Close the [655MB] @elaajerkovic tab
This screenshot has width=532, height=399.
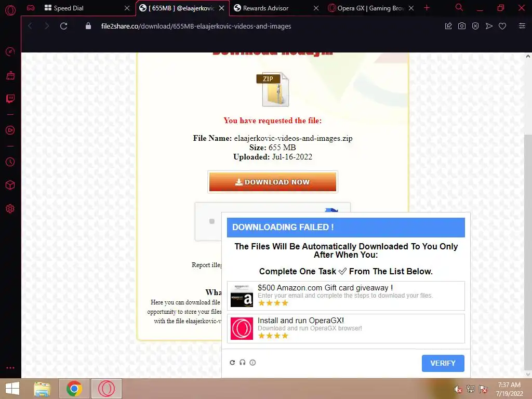tap(221, 8)
